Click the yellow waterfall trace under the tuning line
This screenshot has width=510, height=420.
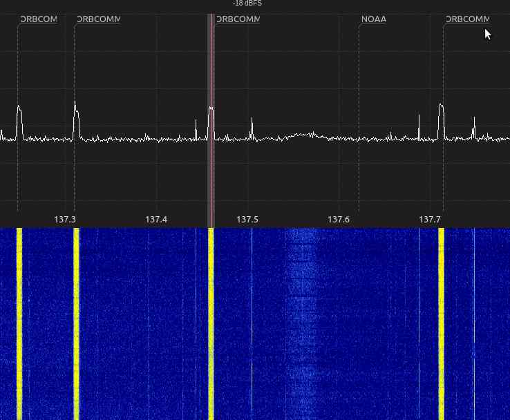pyautogui.click(x=211, y=325)
